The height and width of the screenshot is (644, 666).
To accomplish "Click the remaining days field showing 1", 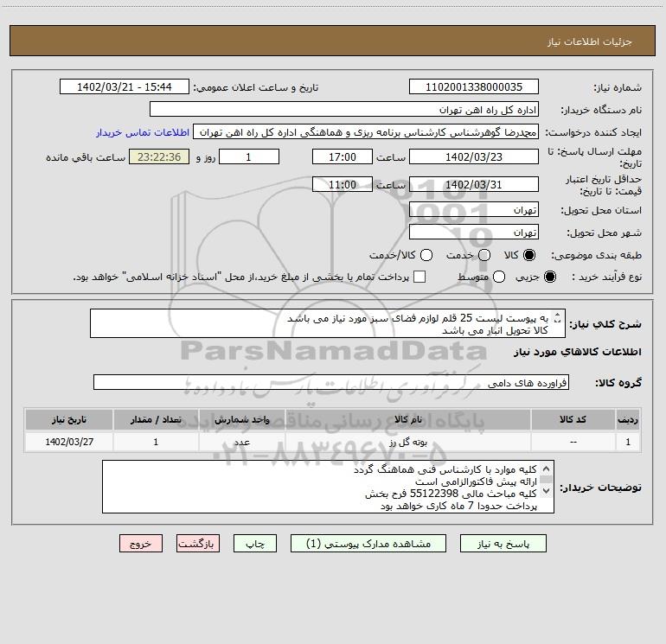I will click(x=249, y=156).
